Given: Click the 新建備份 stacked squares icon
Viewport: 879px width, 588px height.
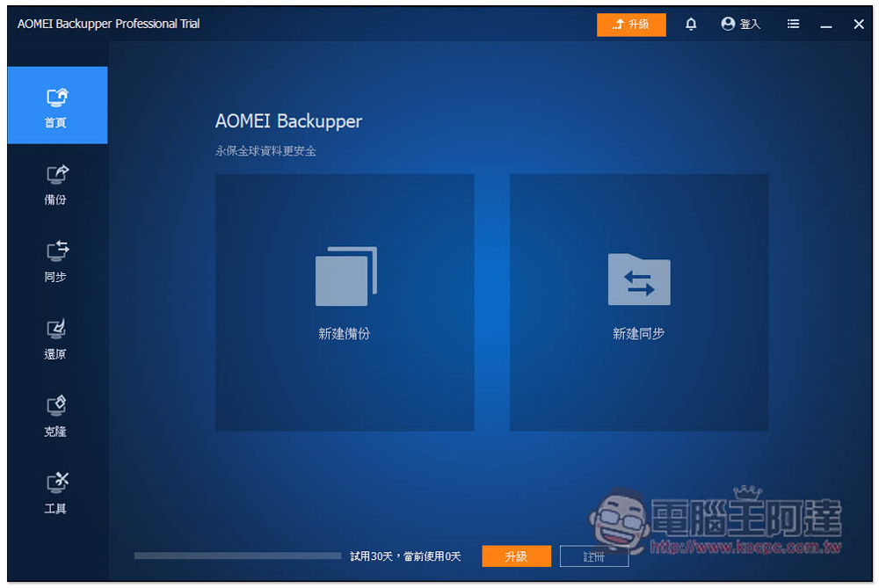Looking at the screenshot, I should [345, 276].
